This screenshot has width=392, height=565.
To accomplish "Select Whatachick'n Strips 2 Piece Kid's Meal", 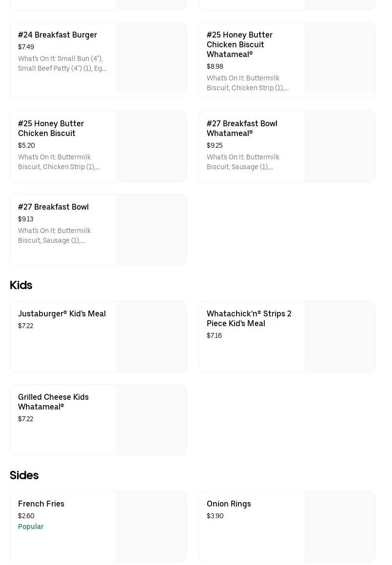I will tap(249, 318).
